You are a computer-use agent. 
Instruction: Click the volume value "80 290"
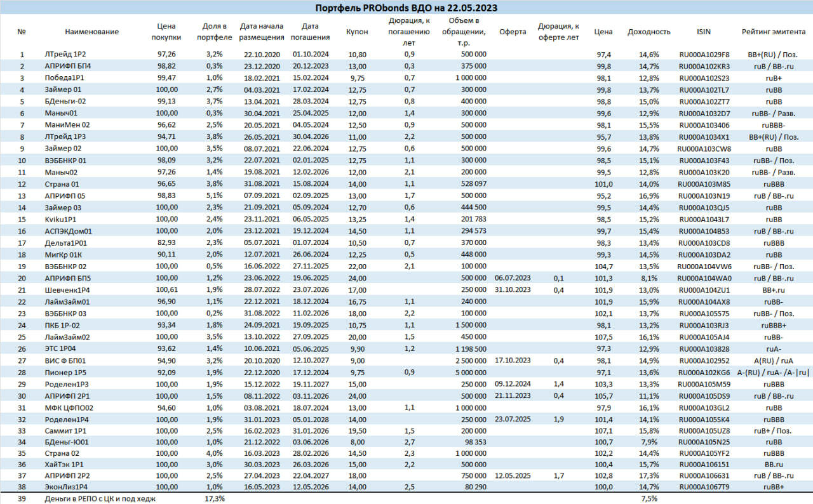pos(475,487)
